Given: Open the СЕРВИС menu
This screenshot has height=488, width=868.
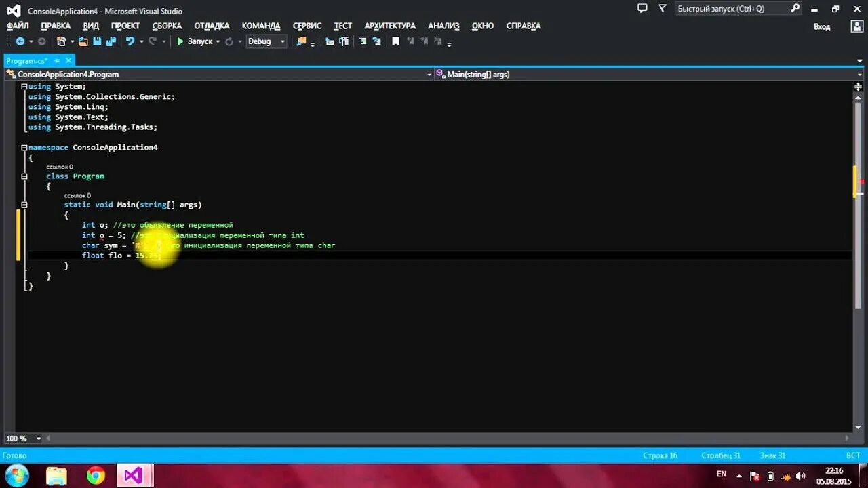Looking at the screenshot, I should 307,26.
